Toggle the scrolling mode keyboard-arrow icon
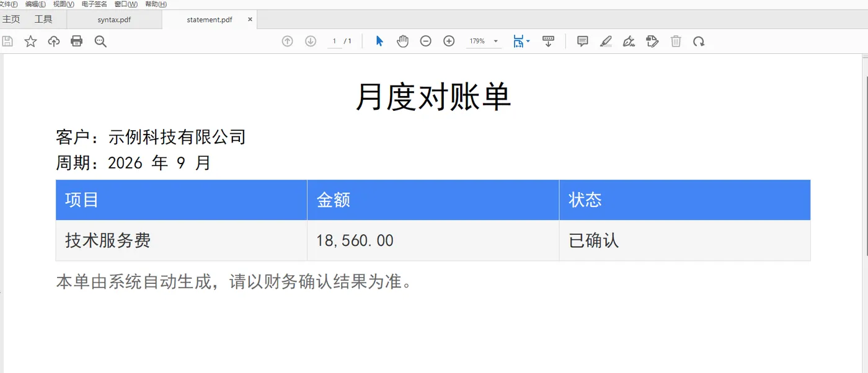Screen dimensions: 868x373 pyautogui.click(x=548, y=42)
